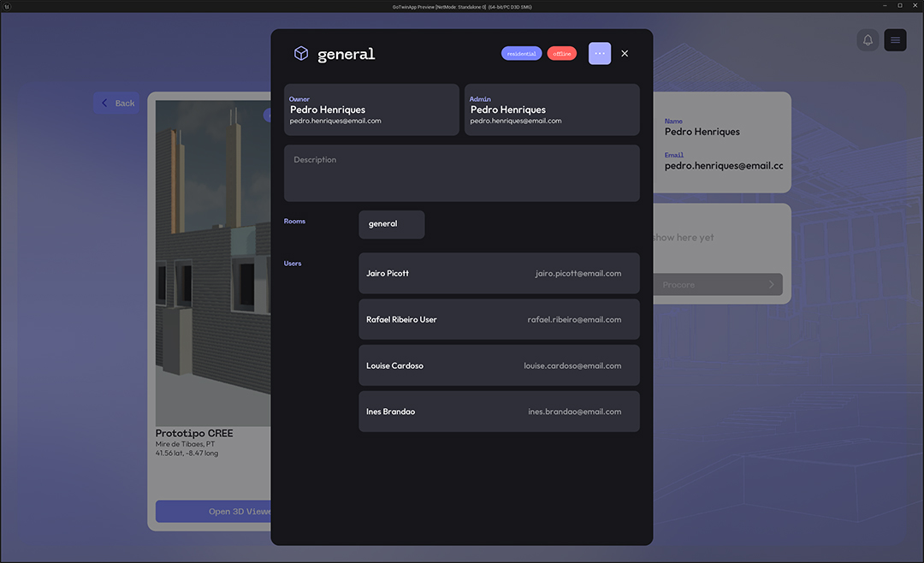Image resolution: width=924 pixels, height=563 pixels.
Task: Expand the Procore chevron arrow
Action: pyautogui.click(x=771, y=285)
